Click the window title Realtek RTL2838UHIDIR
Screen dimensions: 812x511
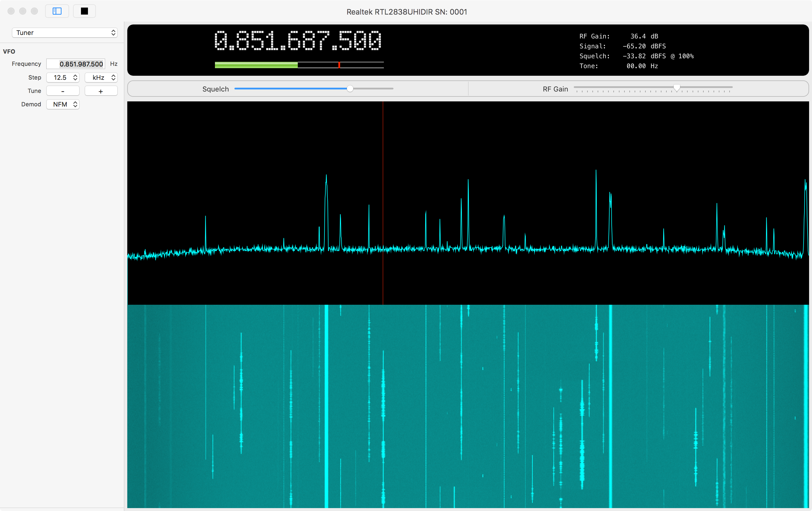407,12
